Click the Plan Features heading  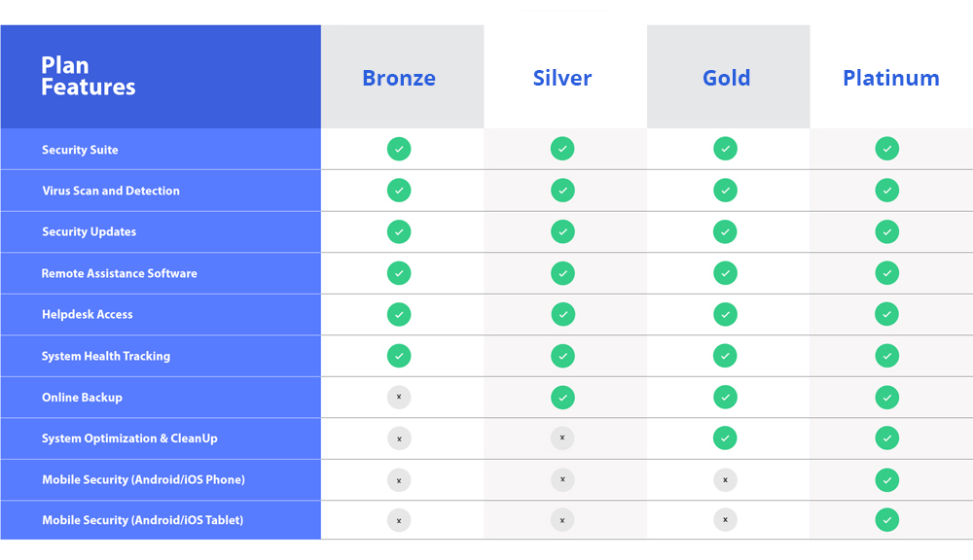tap(89, 76)
